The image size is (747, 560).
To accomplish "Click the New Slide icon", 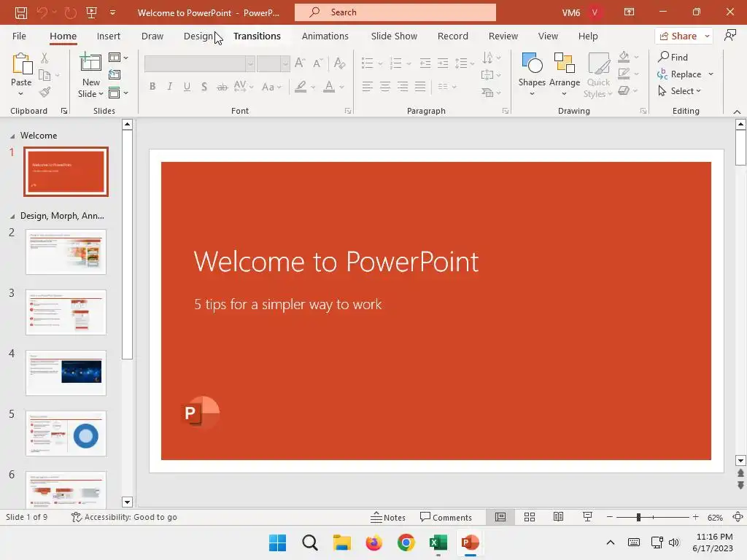I will (90, 63).
